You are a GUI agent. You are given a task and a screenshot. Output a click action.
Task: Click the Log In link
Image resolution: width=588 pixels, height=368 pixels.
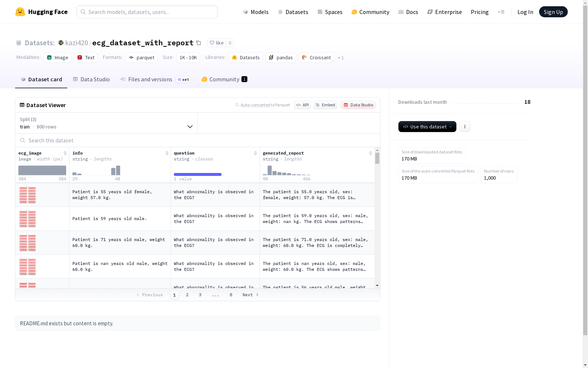point(525,12)
